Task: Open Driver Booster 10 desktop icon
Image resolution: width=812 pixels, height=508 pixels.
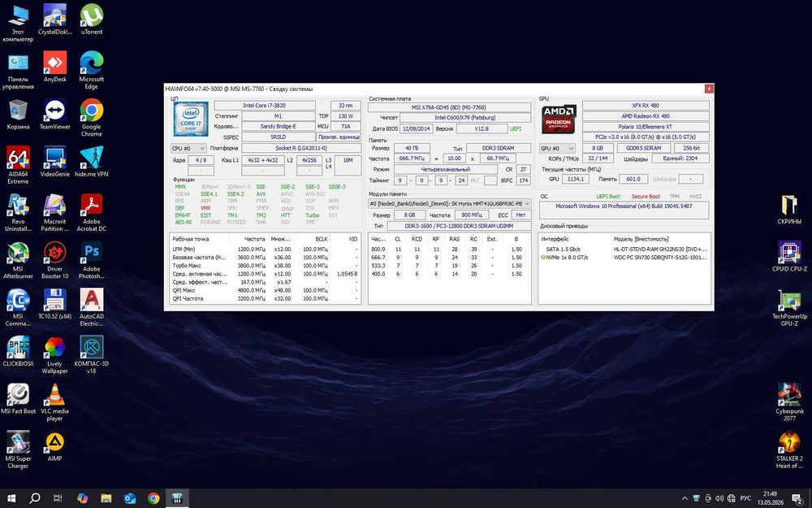Action: (x=55, y=260)
